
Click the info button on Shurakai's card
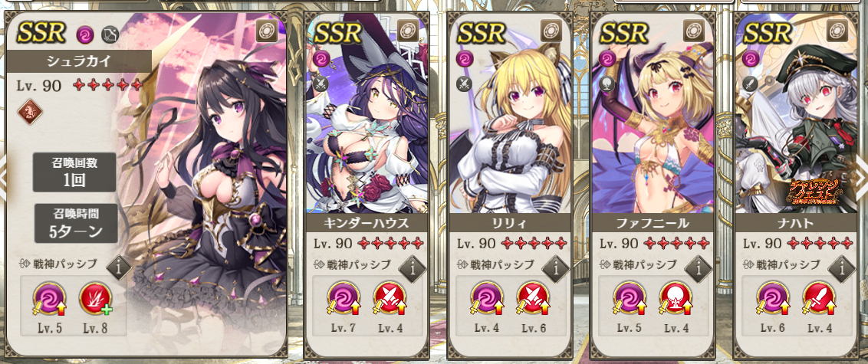pos(118,267)
